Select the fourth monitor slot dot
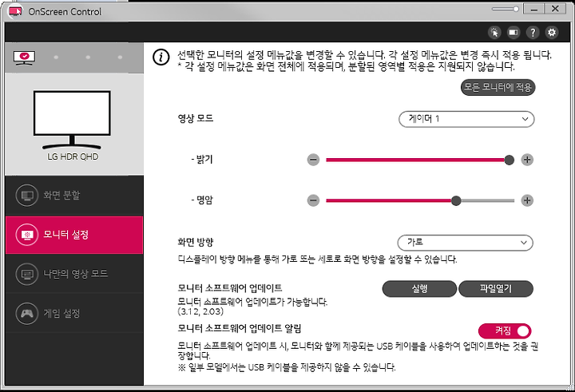Image resolution: width=575 pixels, height=392 pixels. click(121, 57)
